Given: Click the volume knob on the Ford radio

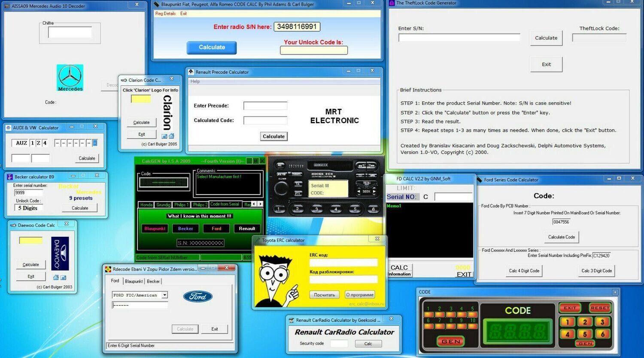Looking at the screenshot, I should (x=281, y=188).
